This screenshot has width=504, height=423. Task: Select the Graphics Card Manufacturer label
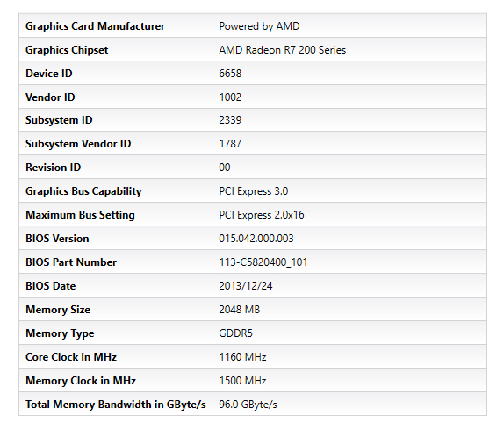click(x=95, y=26)
